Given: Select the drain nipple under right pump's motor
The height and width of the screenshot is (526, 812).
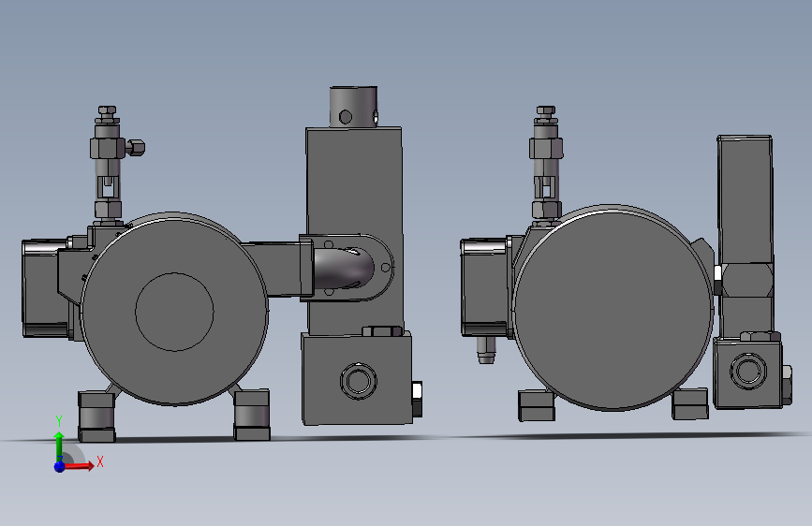Looking at the screenshot, I should pyautogui.click(x=486, y=349).
